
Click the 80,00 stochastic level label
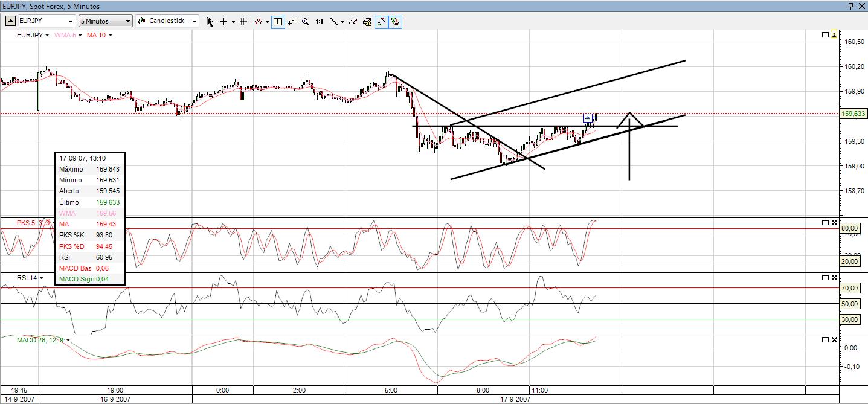850,229
